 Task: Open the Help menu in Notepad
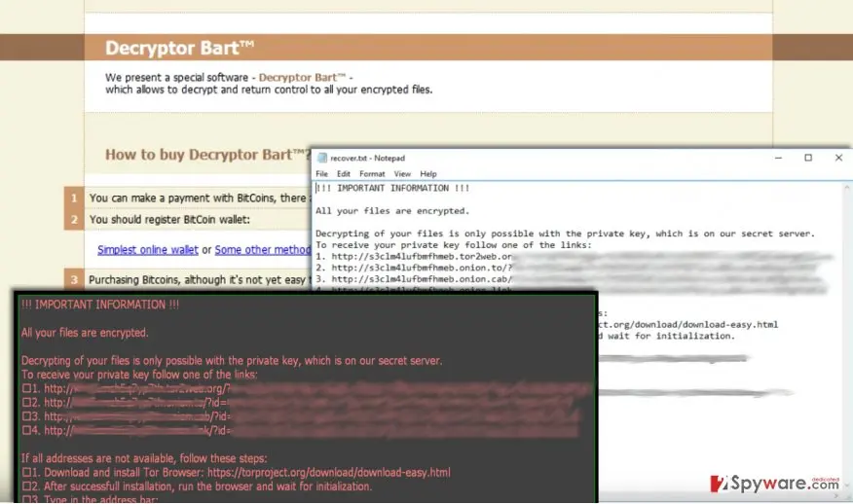point(428,174)
